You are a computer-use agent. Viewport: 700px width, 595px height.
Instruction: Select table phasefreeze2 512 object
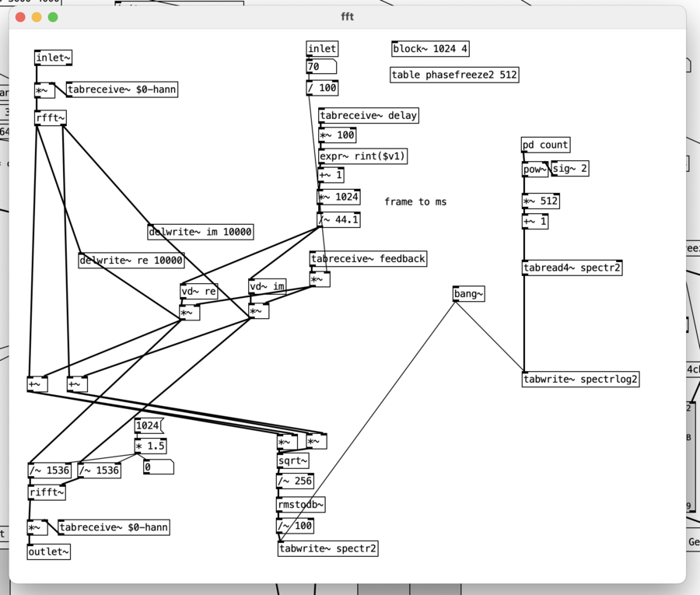[x=454, y=75]
